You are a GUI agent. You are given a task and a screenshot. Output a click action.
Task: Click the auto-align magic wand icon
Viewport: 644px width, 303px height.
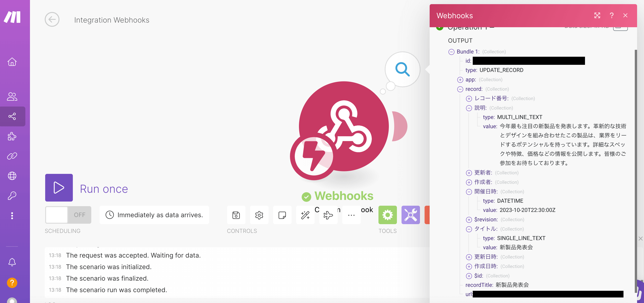tap(305, 215)
